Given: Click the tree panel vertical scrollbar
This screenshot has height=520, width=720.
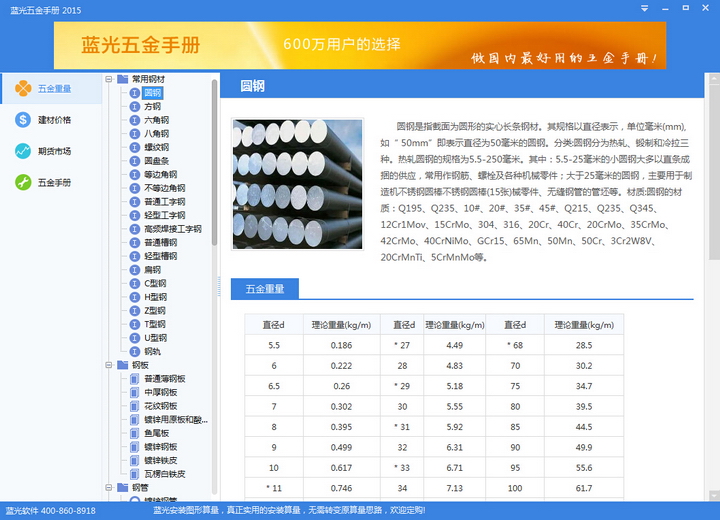Looking at the screenshot, I should pyautogui.click(x=214, y=162).
